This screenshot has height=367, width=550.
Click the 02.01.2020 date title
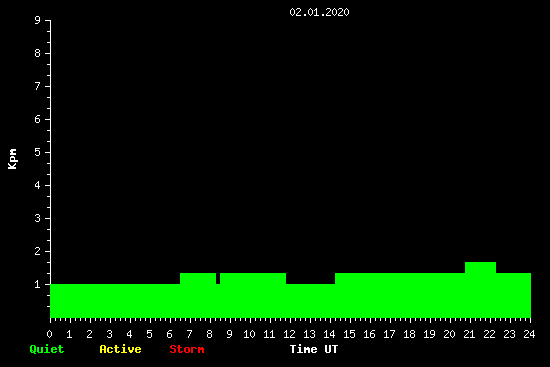click(319, 12)
